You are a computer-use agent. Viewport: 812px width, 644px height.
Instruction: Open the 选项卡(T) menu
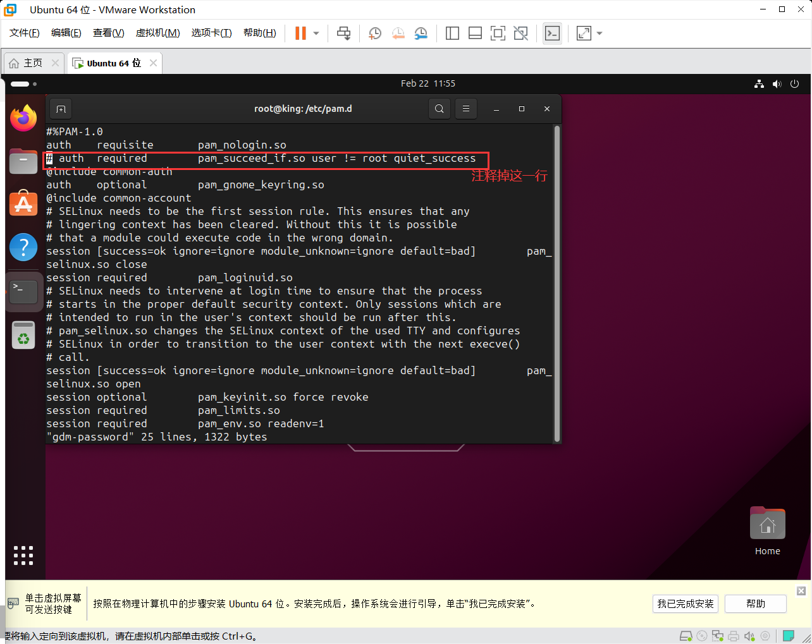(212, 33)
